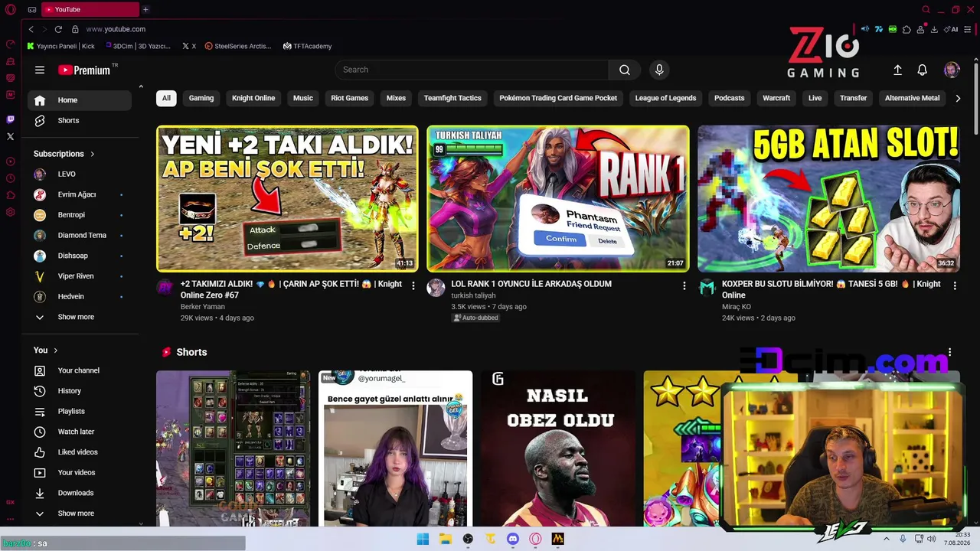Start voice search with the microphone

659,70
